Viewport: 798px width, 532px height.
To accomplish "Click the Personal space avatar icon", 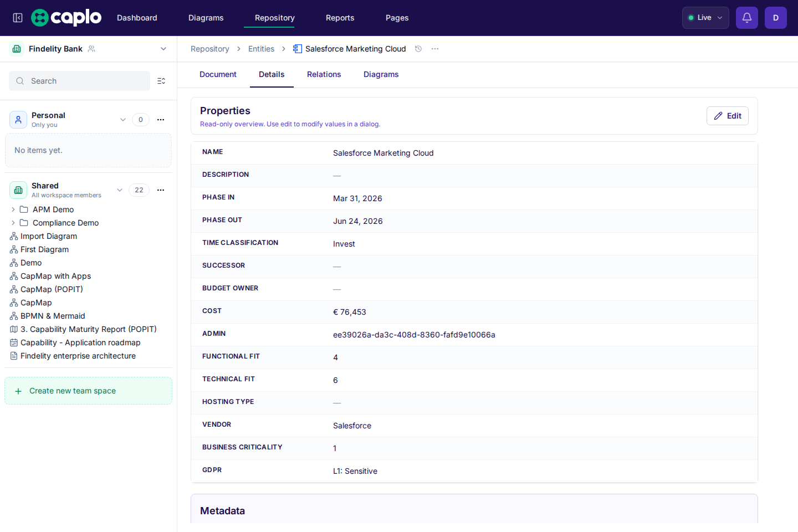I will (18, 120).
